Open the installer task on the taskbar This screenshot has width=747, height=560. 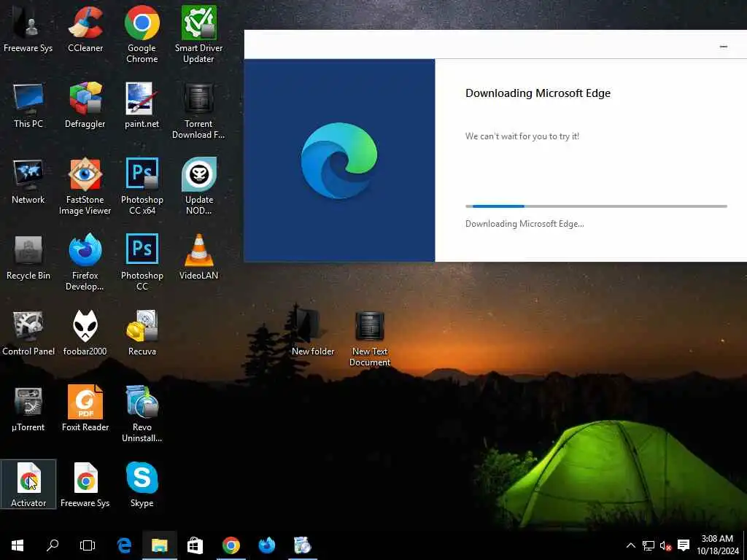click(x=303, y=545)
